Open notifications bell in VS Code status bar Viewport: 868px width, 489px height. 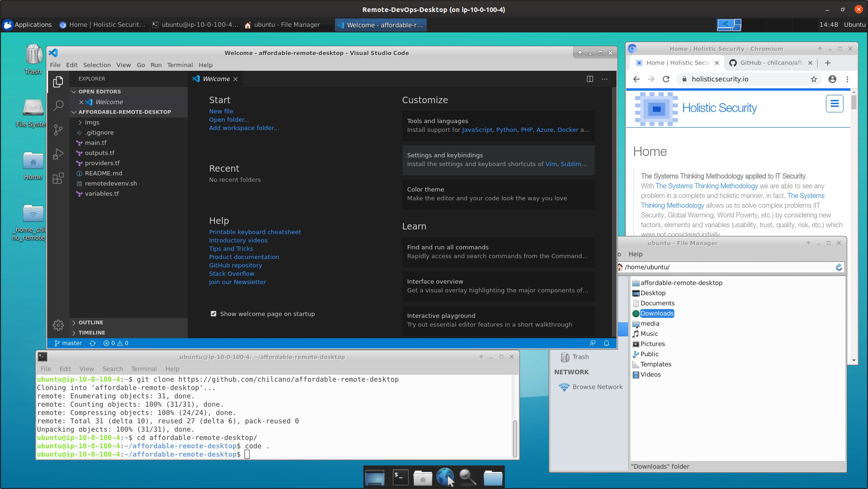tap(606, 343)
